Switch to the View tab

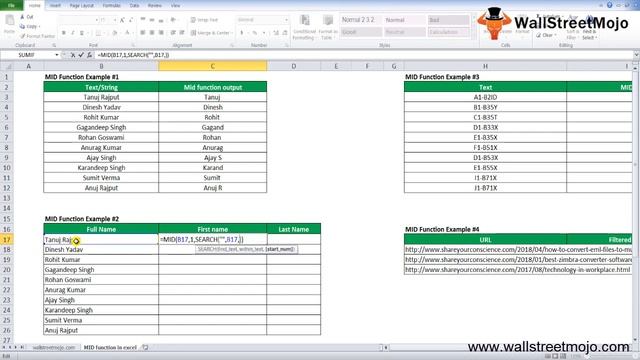coord(176,6)
